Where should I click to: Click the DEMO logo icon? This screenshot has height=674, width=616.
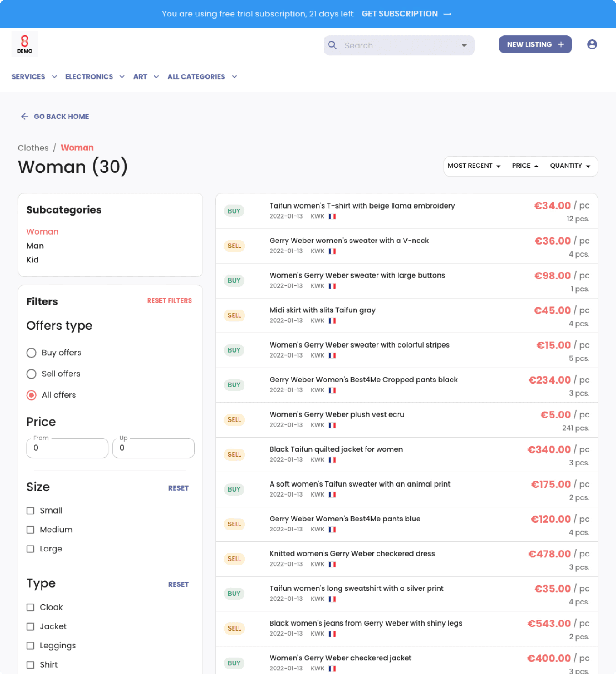(x=25, y=44)
